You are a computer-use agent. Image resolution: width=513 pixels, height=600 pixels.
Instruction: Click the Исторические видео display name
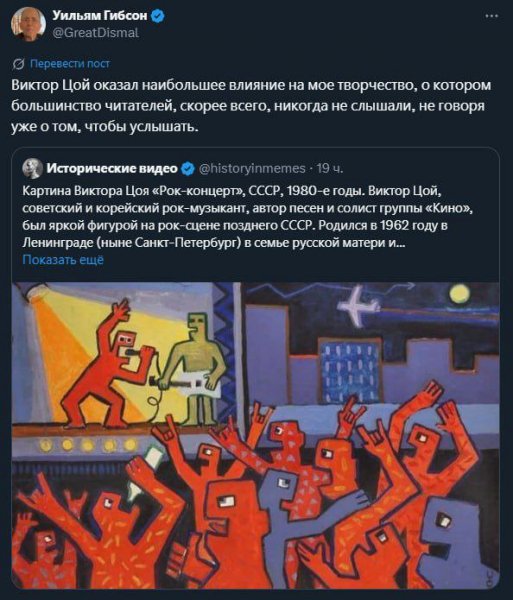112,168
